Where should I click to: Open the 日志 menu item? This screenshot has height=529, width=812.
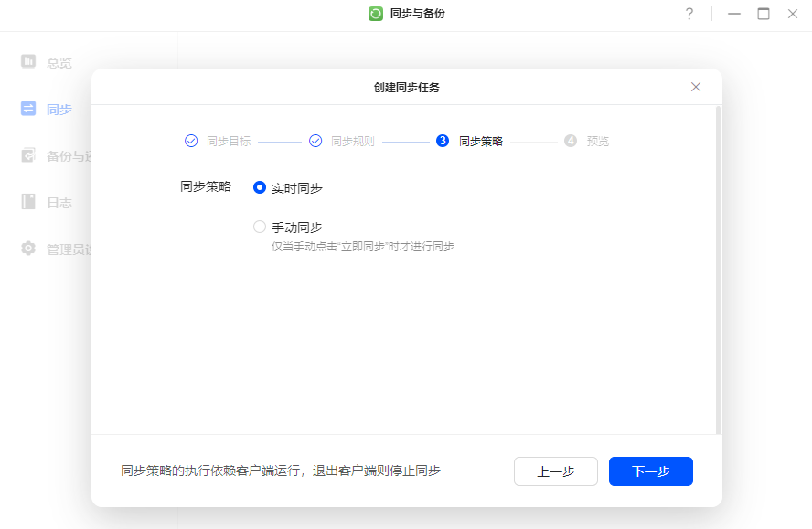pyautogui.click(x=59, y=203)
